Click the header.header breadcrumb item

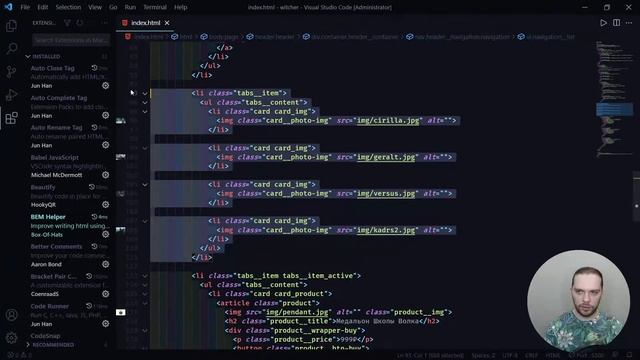(271, 37)
